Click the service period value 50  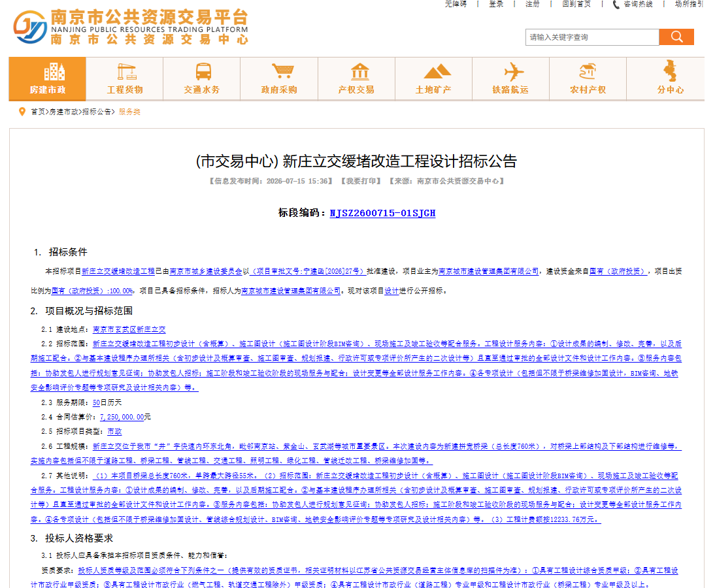(x=96, y=402)
